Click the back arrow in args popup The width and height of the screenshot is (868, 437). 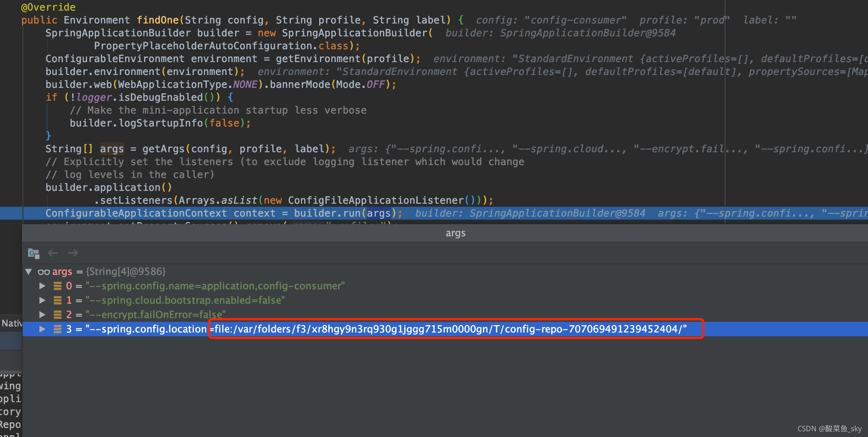click(x=53, y=253)
